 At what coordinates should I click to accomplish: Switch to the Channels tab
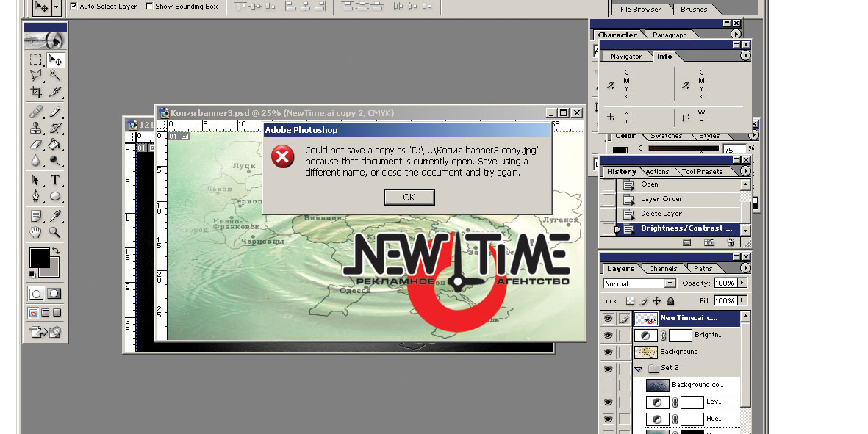(663, 269)
